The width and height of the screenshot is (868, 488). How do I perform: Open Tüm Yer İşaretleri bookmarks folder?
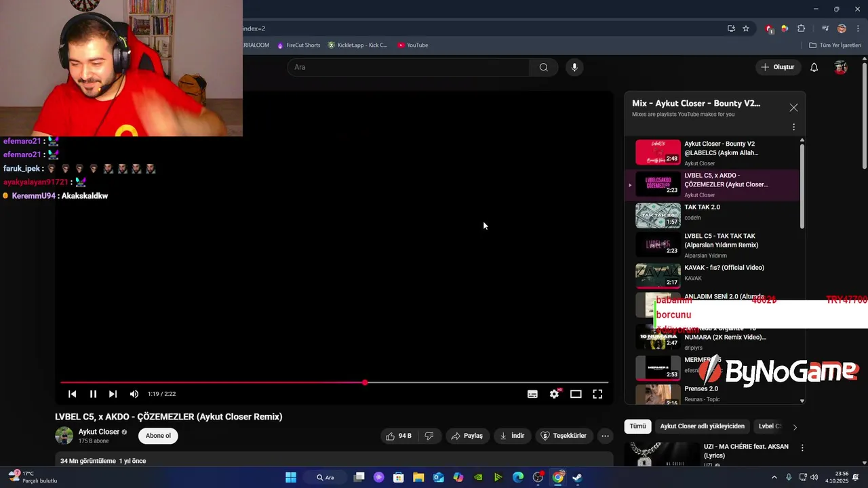[x=835, y=45]
